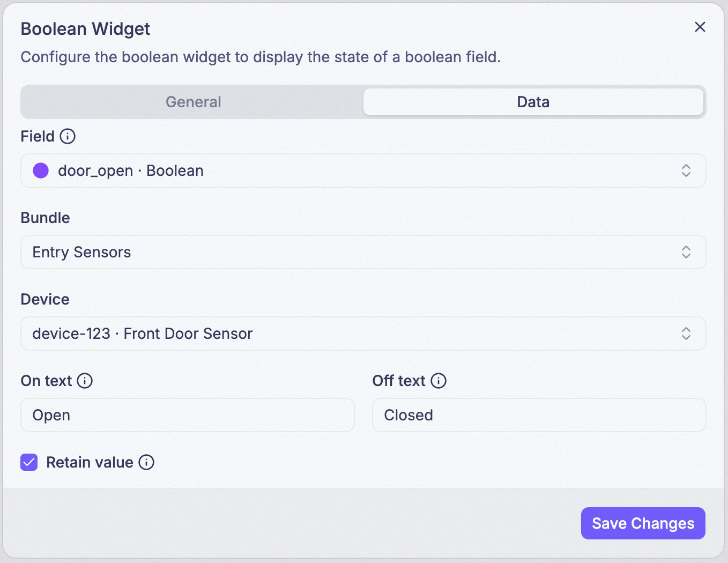The height and width of the screenshot is (563, 728).
Task: Switch to the General tab
Action: (x=193, y=102)
